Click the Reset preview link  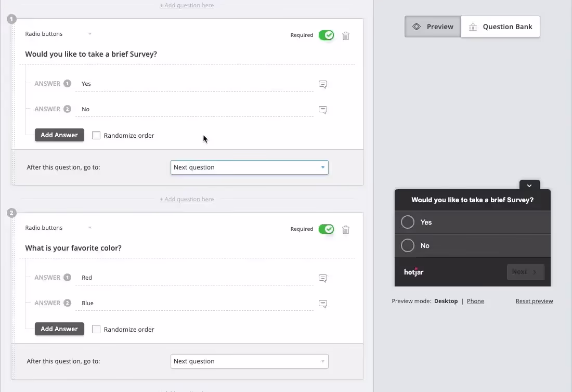pyautogui.click(x=534, y=301)
